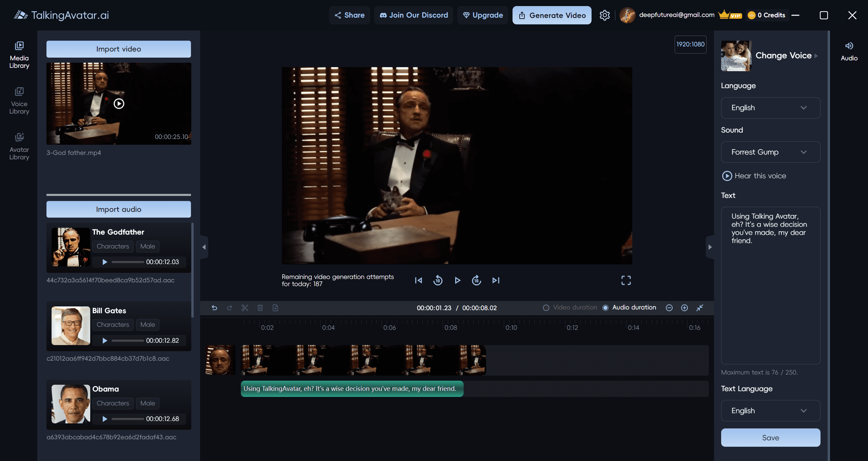The height and width of the screenshot is (461, 868).
Task: Click the Characters tag on The Godfather
Action: [113, 246]
